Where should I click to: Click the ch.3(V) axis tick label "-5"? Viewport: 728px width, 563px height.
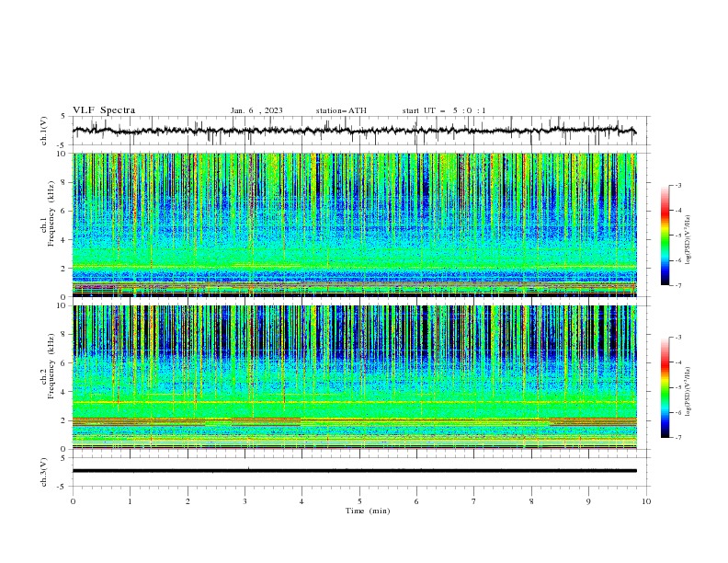point(63,487)
